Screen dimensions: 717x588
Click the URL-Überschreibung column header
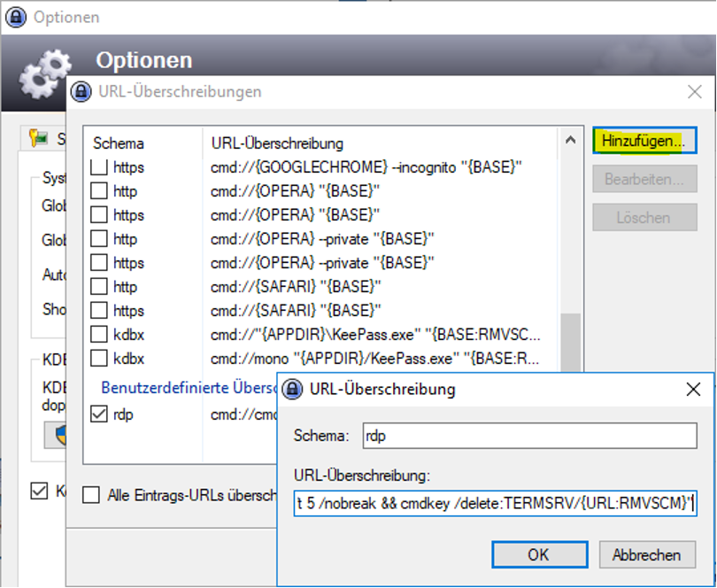click(277, 143)
